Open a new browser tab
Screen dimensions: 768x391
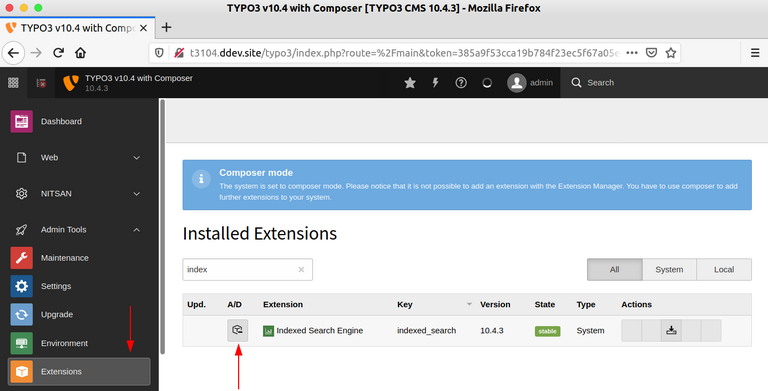167,27
